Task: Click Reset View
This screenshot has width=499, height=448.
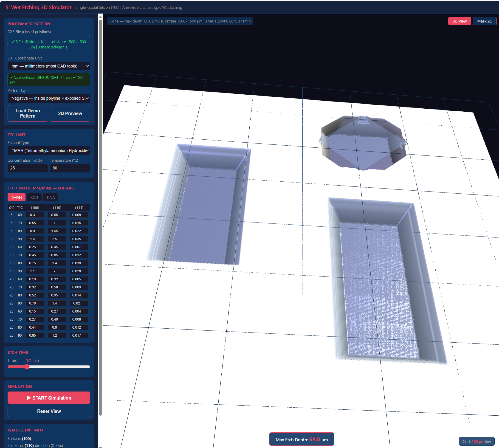Action: [48, 411]
